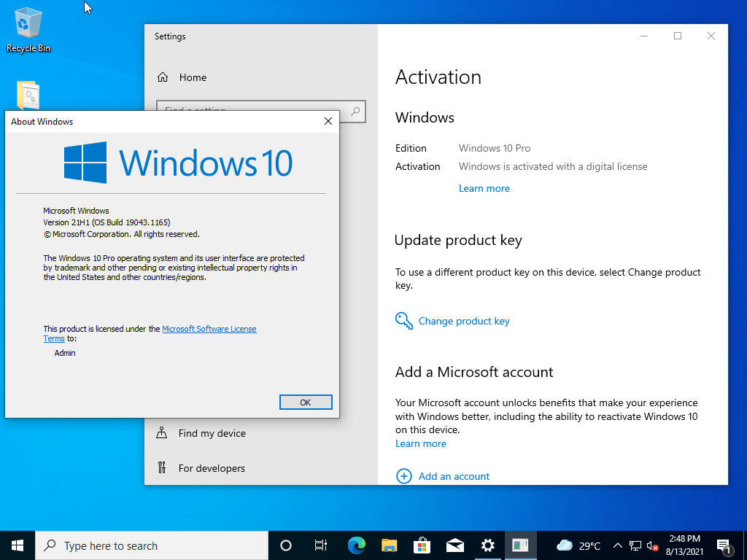Click the Add an account link

coord(454,476)
